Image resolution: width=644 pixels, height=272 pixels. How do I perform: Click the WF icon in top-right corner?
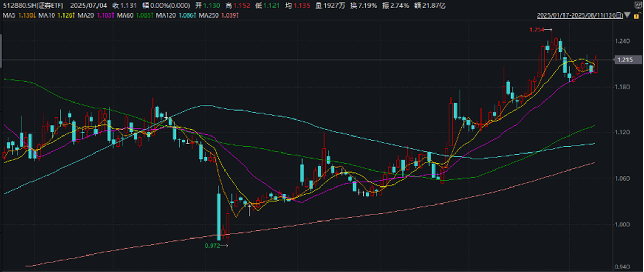coord(639,5)
